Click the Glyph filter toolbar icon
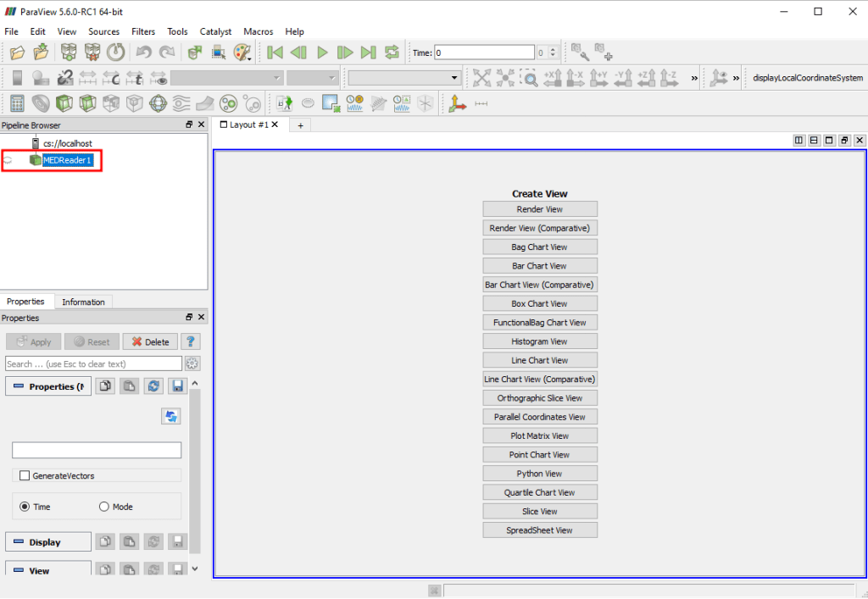This screenshot has height=599, width=868. point(157,103)
